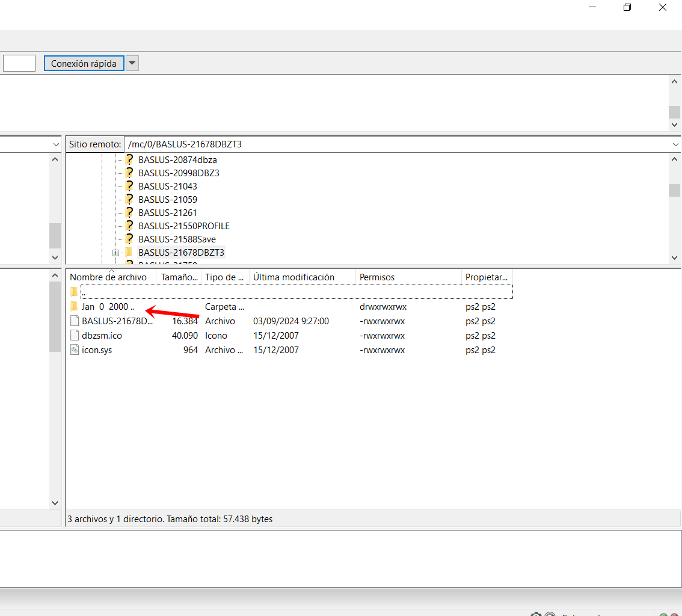Select the icon.sys file icon
Image resolution: width=682 pixels, height=616 pixels.
[74, 350]
